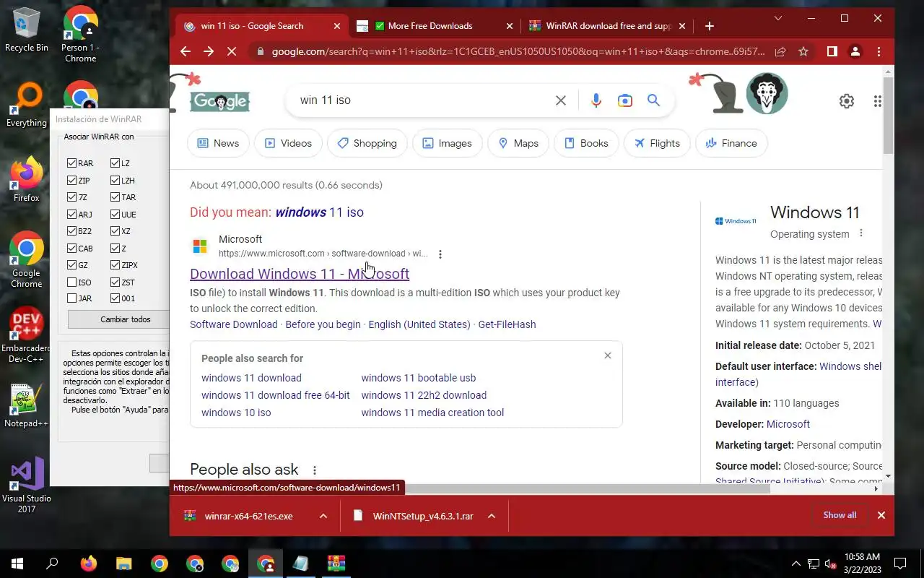
Task: Open Chrome three-dot menu
Action: click(x=879, y=51)
